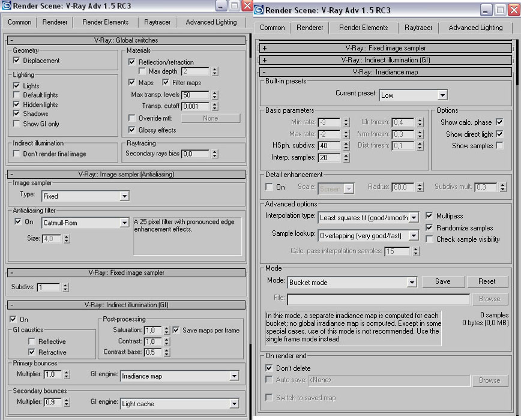Viewport: 521px width, 420px height.
Task: Expand Indirect illumination (GI) rollout in right window
Action: (385, 60)
